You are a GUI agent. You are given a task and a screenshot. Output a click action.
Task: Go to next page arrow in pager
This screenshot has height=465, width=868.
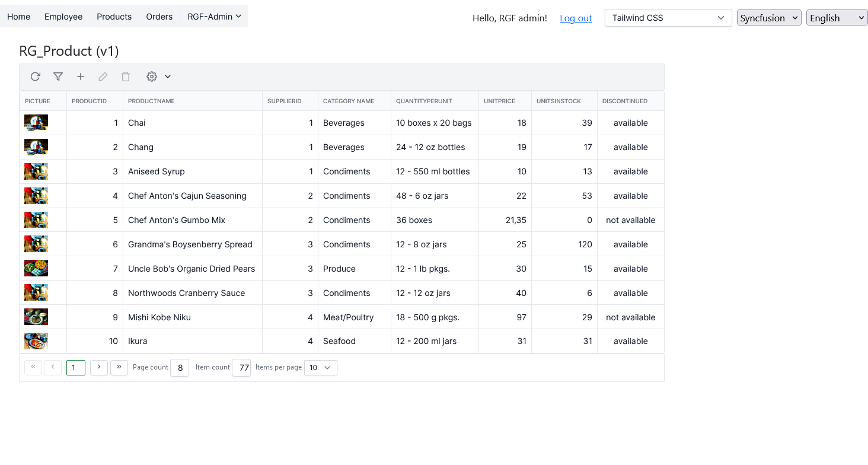99,367
